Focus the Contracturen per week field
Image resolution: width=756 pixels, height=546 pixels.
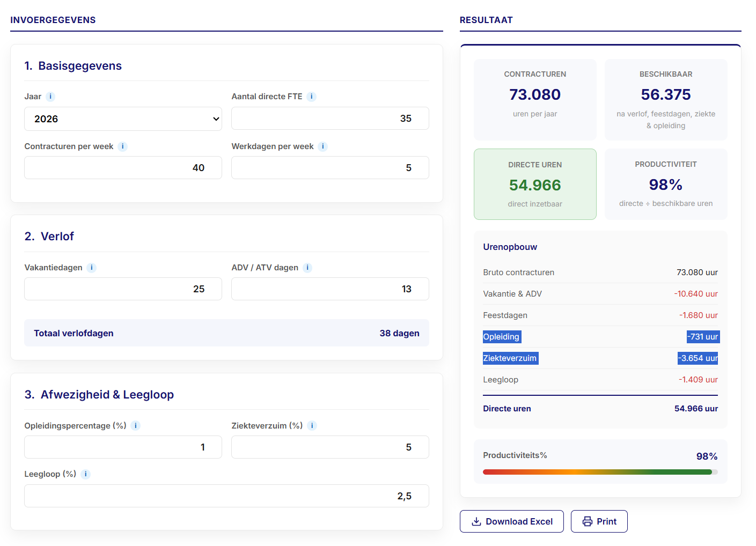coord(123,168)
